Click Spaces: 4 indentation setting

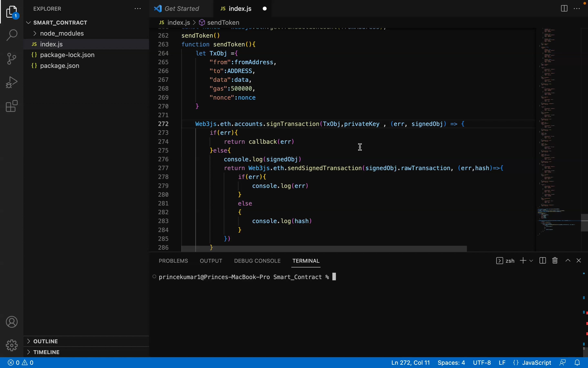(x=451, y=363)
